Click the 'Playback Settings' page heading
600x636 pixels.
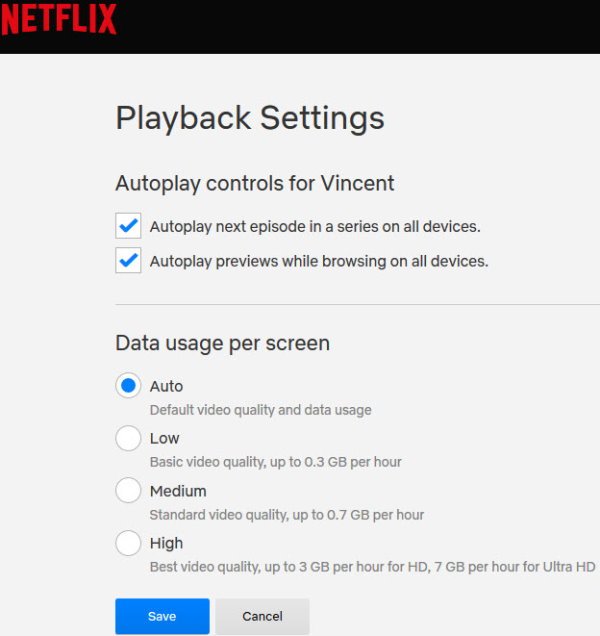[x=250, y=118]
